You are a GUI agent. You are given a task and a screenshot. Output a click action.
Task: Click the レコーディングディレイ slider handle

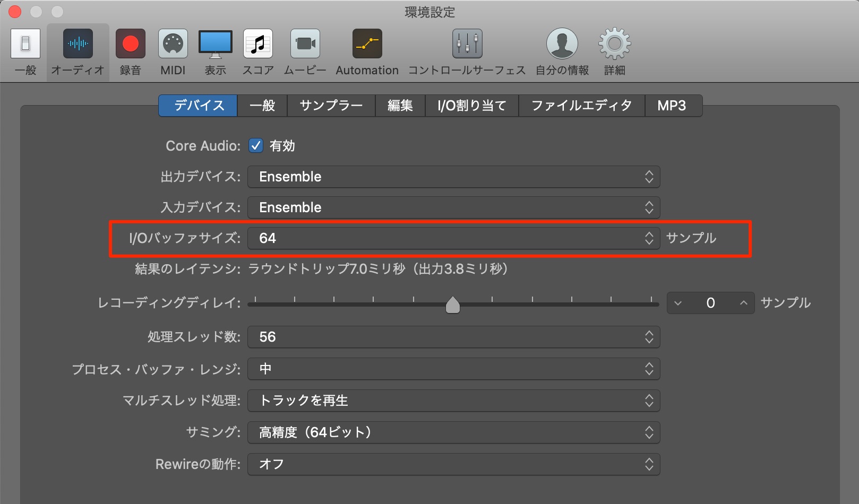[x=453, y=305]
